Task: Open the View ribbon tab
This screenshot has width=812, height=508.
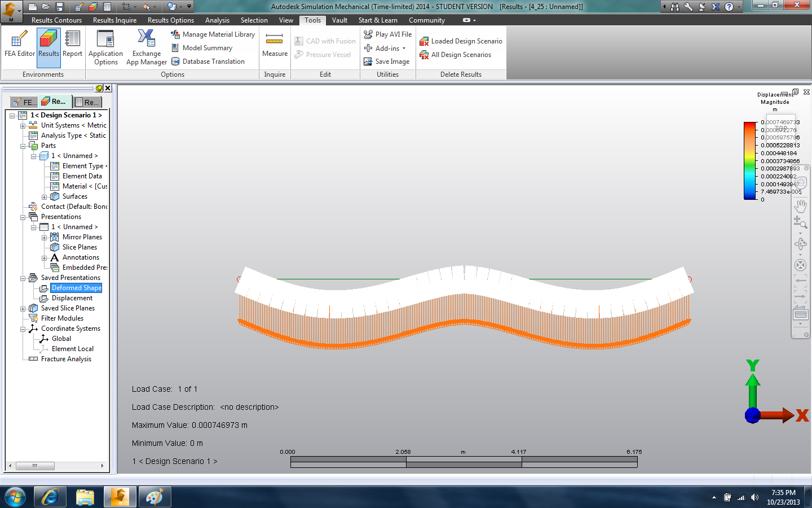Action: tap(286, 20)
